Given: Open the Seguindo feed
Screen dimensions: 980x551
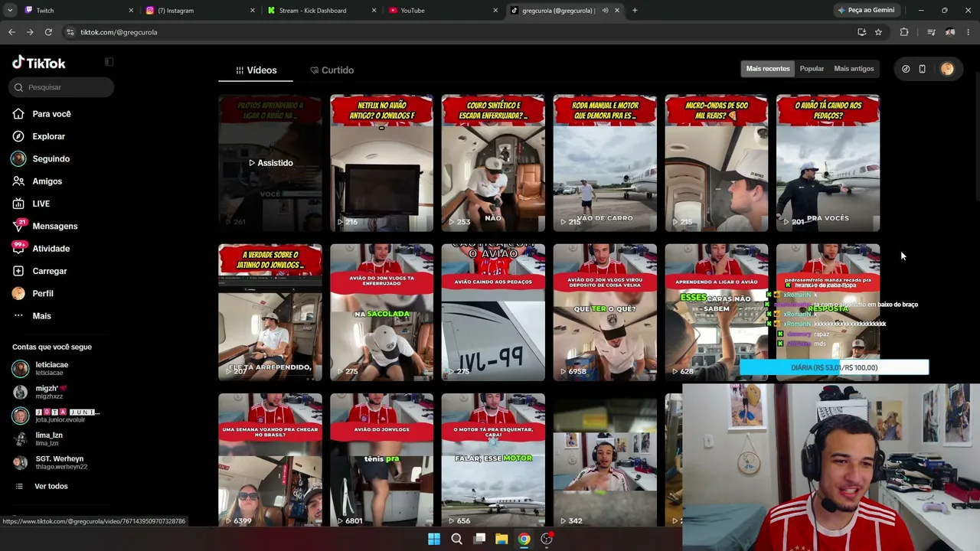Looking at the screenshot, I should [51, 158].
